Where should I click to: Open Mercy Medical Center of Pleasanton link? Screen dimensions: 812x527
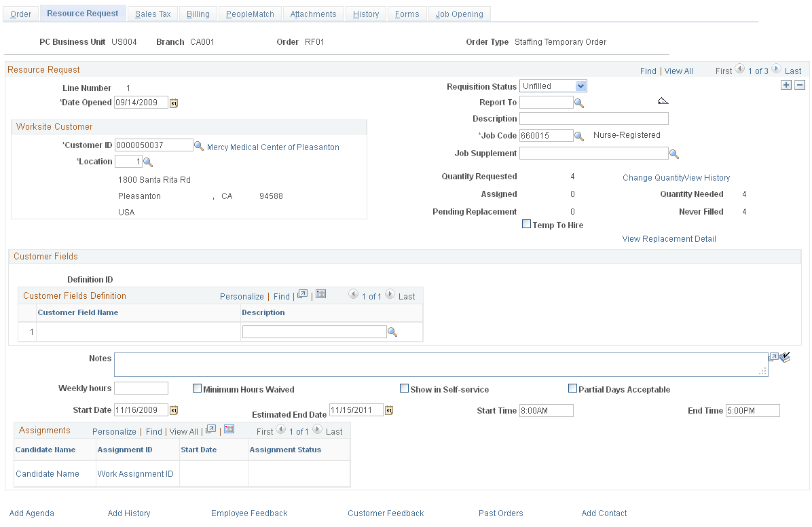(x=273, y=147)
